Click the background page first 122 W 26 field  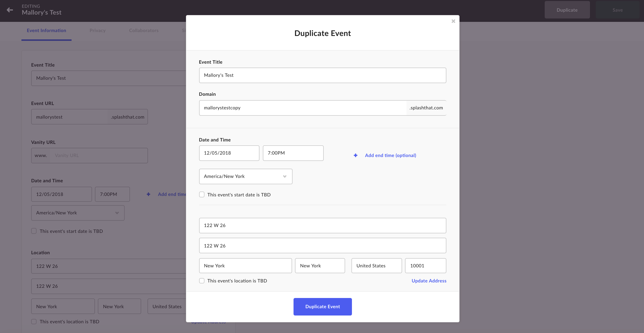pyautogui.click(x=109, y=266)
